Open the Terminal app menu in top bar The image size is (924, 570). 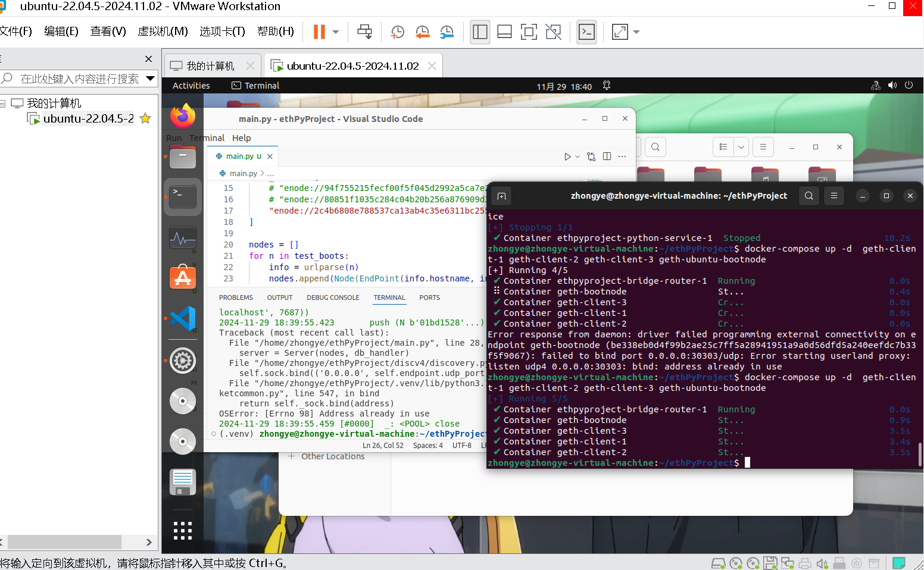255,86
